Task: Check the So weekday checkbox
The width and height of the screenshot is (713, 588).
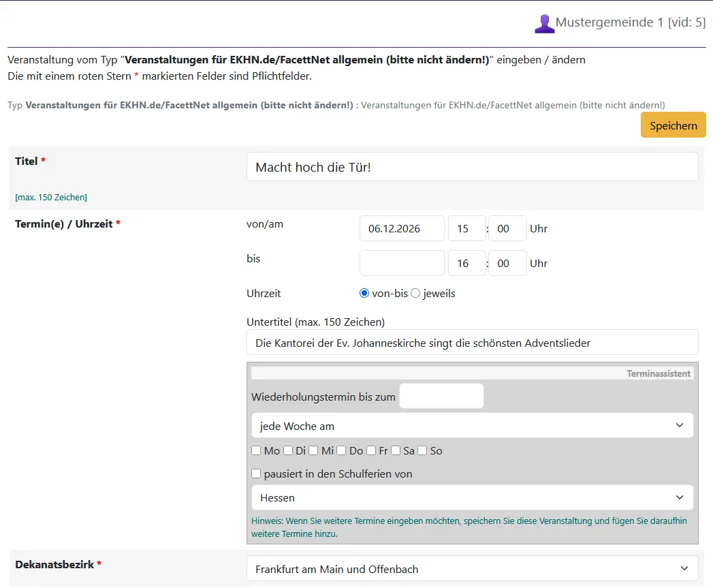Action: [x=422, y=450]
